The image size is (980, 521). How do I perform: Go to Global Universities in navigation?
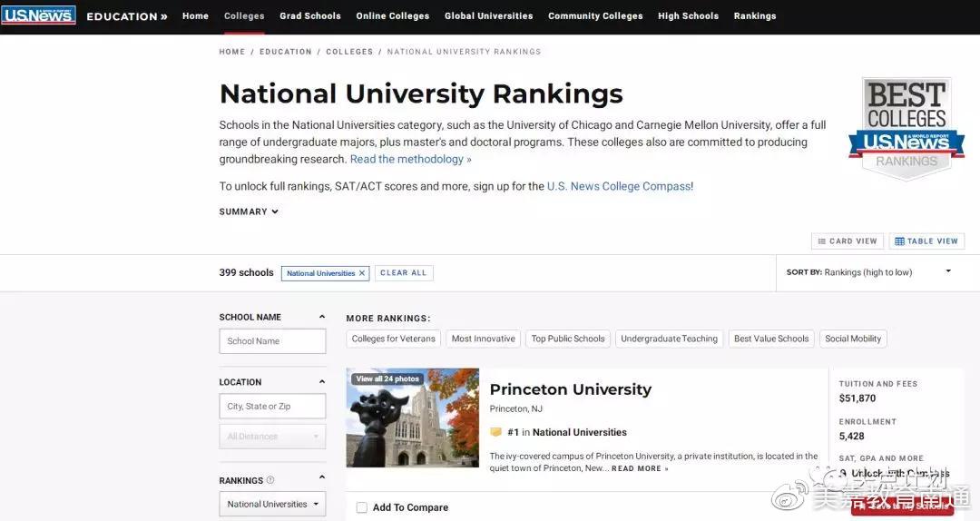[488, 16]
